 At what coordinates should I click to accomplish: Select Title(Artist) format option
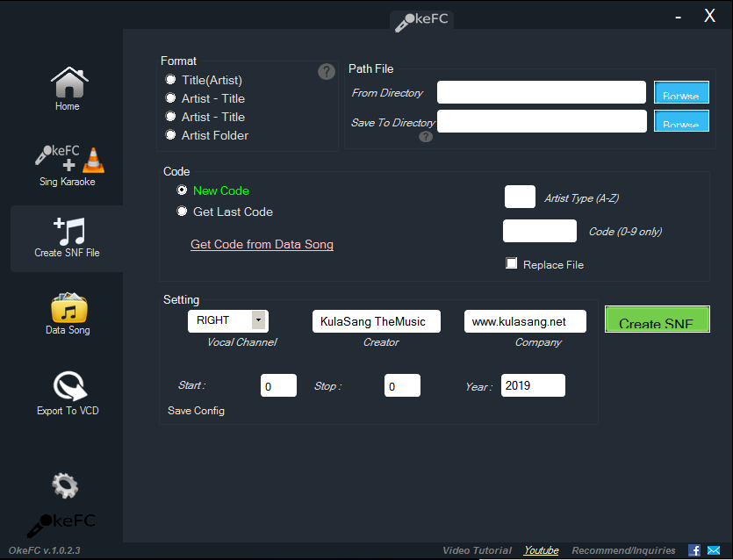[204, 80]
